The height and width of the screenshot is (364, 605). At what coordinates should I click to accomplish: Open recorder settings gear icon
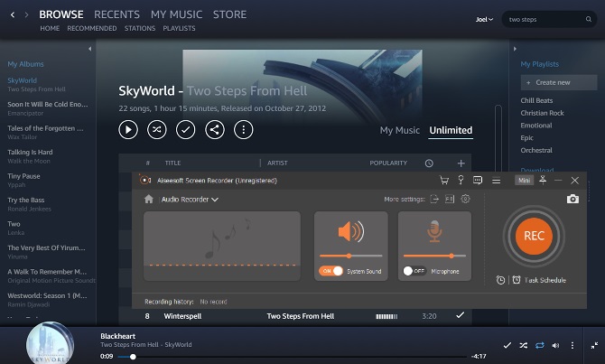coord(466,200)
